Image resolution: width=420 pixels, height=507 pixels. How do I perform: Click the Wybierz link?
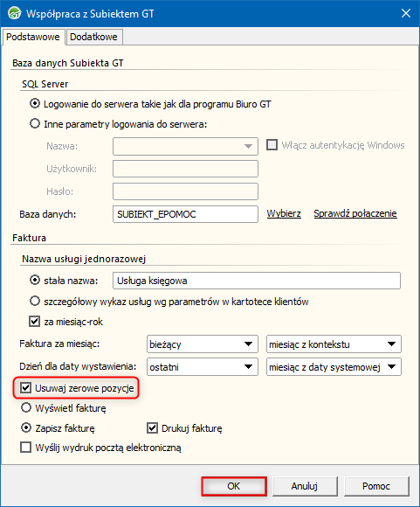(x=284, y=213)
